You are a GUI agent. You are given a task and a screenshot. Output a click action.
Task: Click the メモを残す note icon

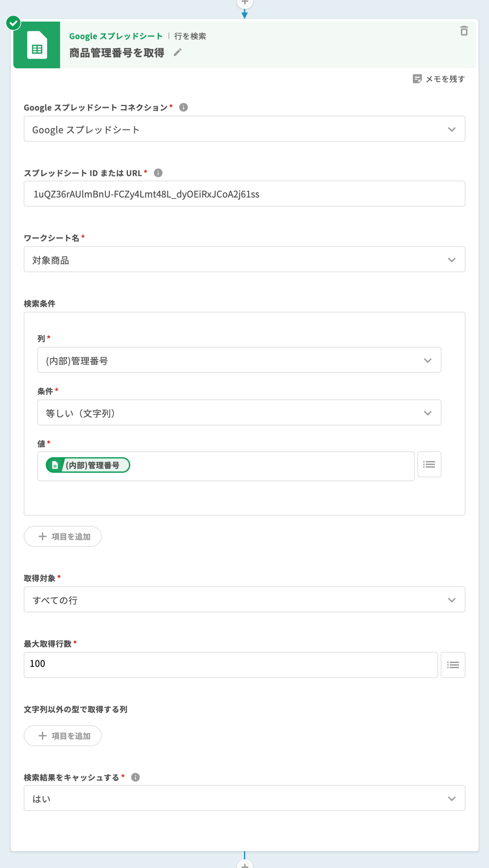point(417,79)
